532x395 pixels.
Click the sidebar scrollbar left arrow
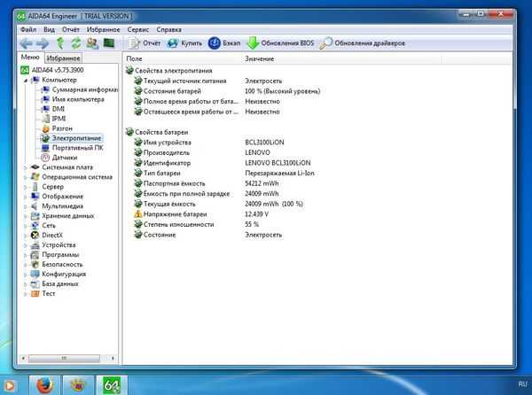click(23, 358)
